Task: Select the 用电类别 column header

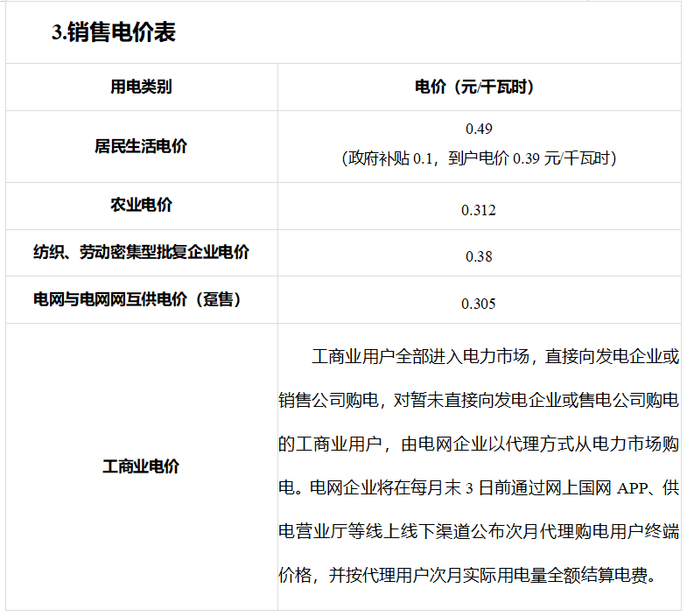Action: [141, 87]
